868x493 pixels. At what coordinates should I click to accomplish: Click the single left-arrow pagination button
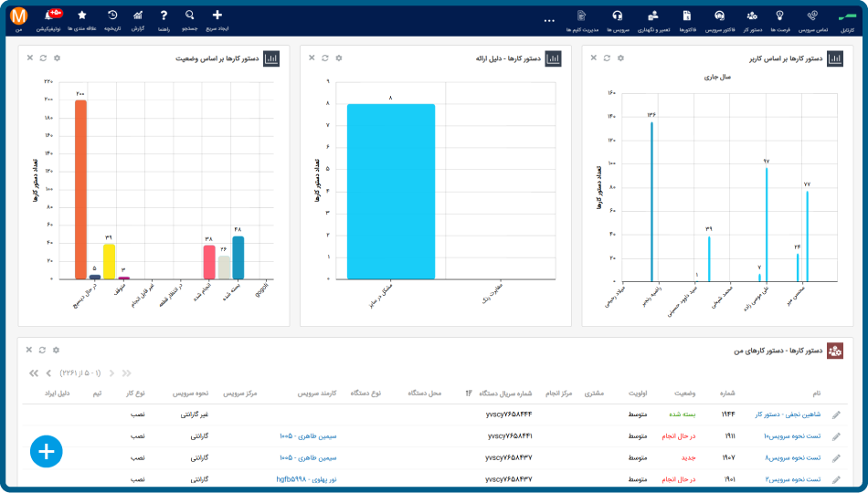pyautogui.click(x=48, y=373)
